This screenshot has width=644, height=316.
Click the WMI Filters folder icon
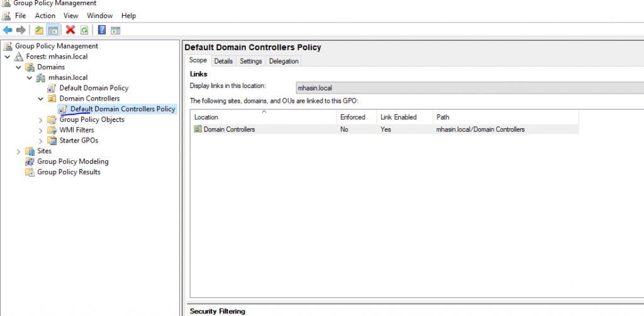pyautogui.click(x=52, y=130)
